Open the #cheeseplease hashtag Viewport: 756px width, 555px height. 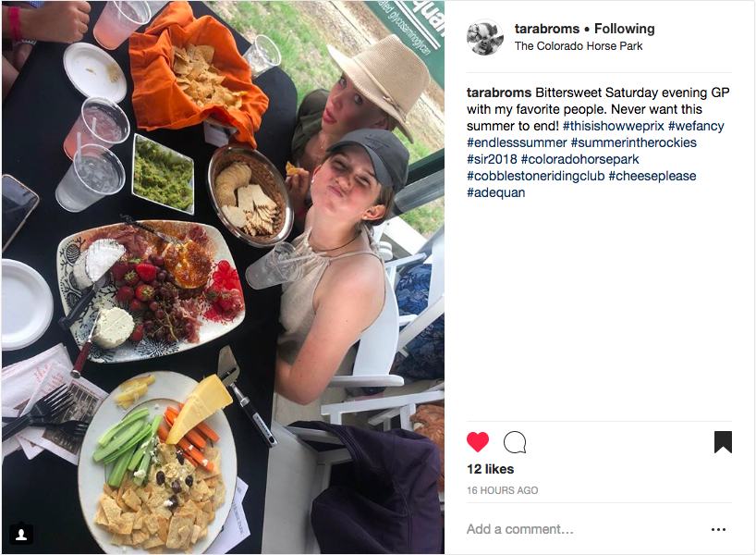(x=652, y=176)
